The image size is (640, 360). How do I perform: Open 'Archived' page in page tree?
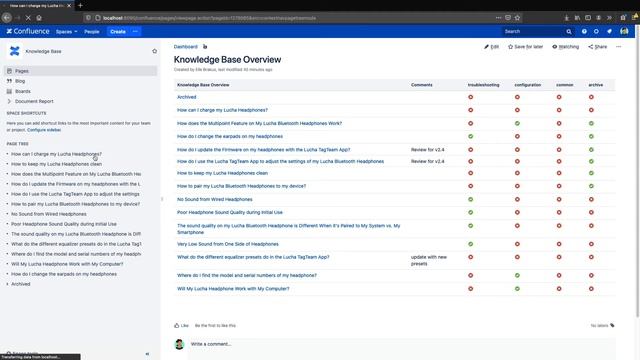coord(20,284)
